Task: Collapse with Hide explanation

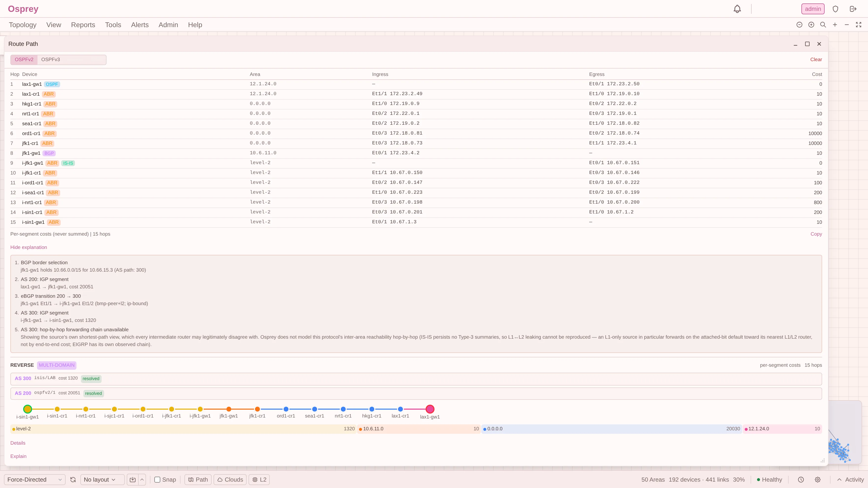Action: click(29, 247)
